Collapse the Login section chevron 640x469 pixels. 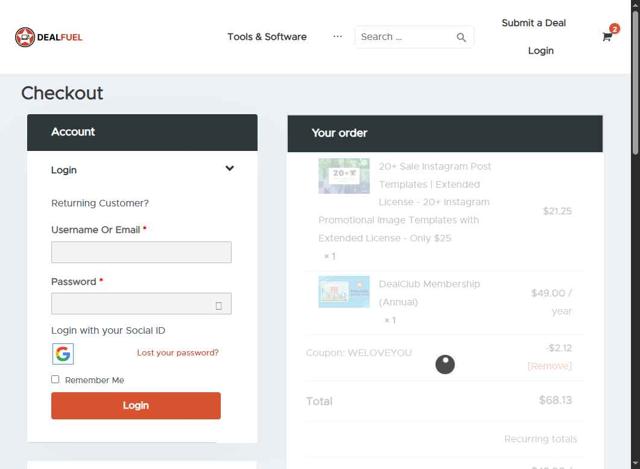(x=229, y=168)
